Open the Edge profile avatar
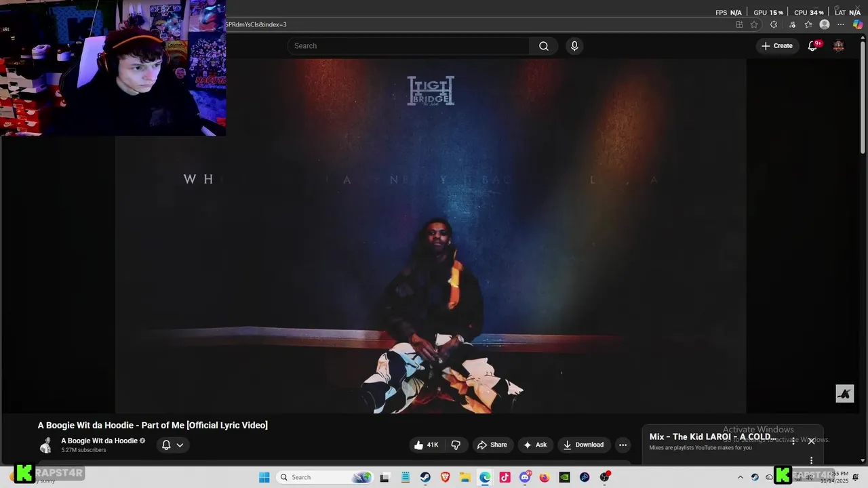The height and width of the screenshot is (488, 868). point(825,24)
